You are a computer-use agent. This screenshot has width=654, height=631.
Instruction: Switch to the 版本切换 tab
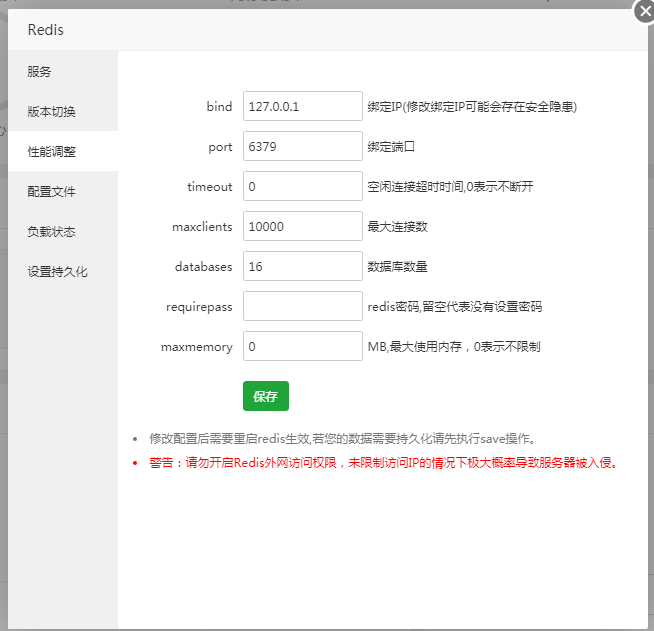coord(51,111)
